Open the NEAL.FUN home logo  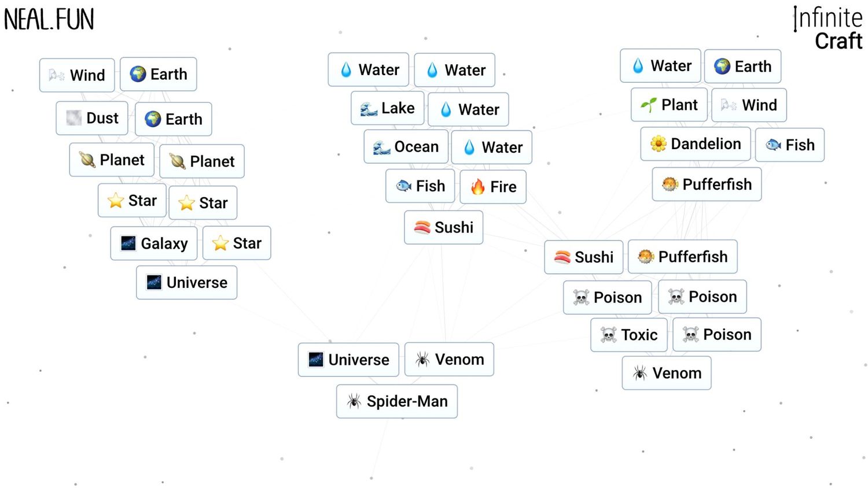tap(49, 20)
